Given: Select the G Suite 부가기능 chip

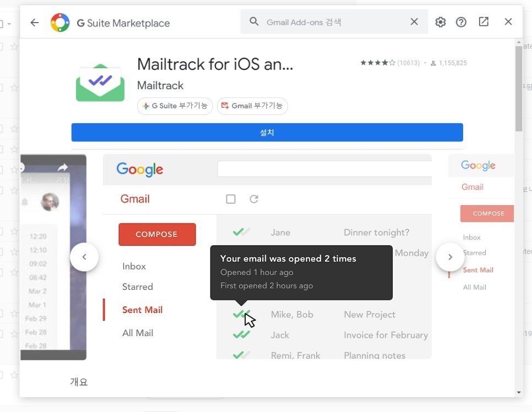Looking at the screenshot, I should (x=175, y=106).
